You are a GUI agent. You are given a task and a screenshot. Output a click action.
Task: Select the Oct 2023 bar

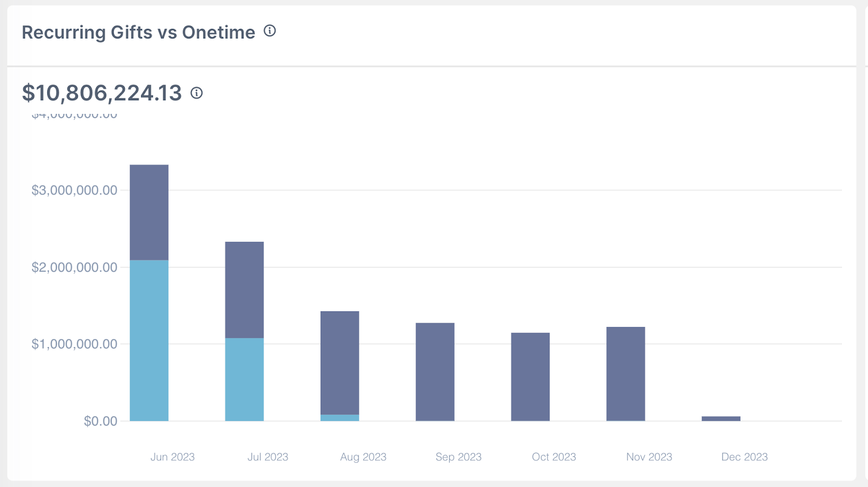[x=530, y=376]
